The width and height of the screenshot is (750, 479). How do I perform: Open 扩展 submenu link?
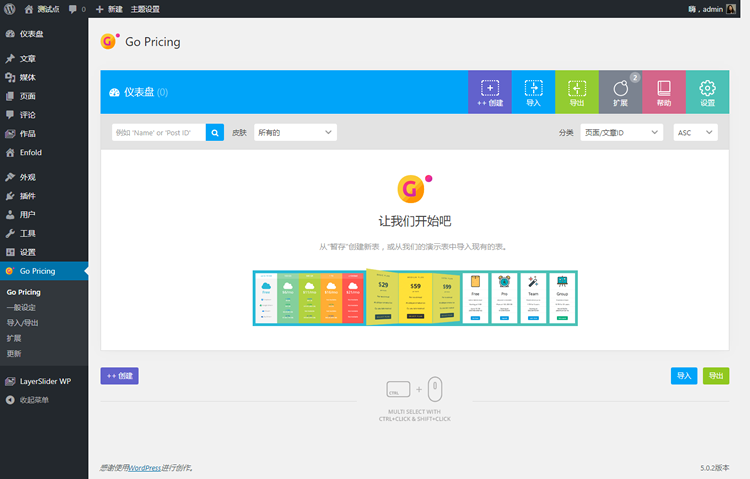[x=14, y=338]
